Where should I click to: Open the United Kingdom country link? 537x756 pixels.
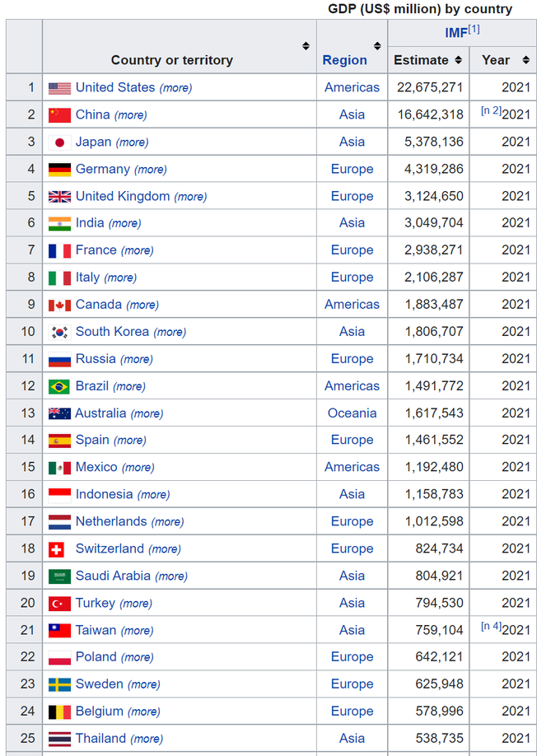[123, 196]
